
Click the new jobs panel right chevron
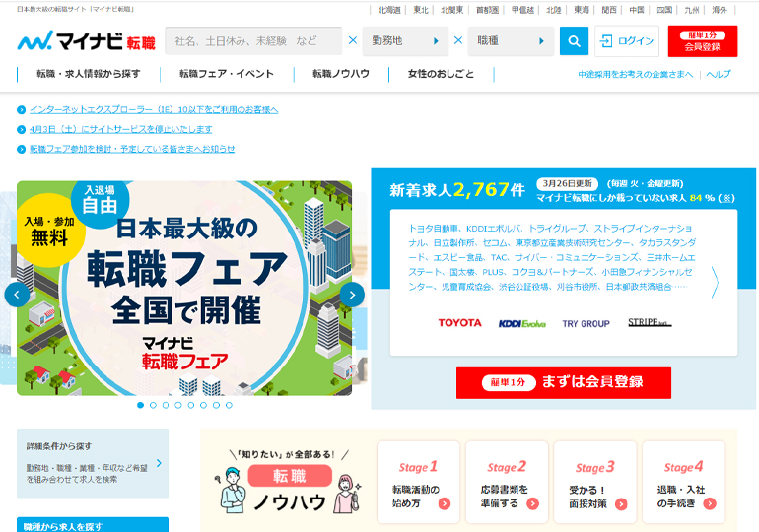715,282
